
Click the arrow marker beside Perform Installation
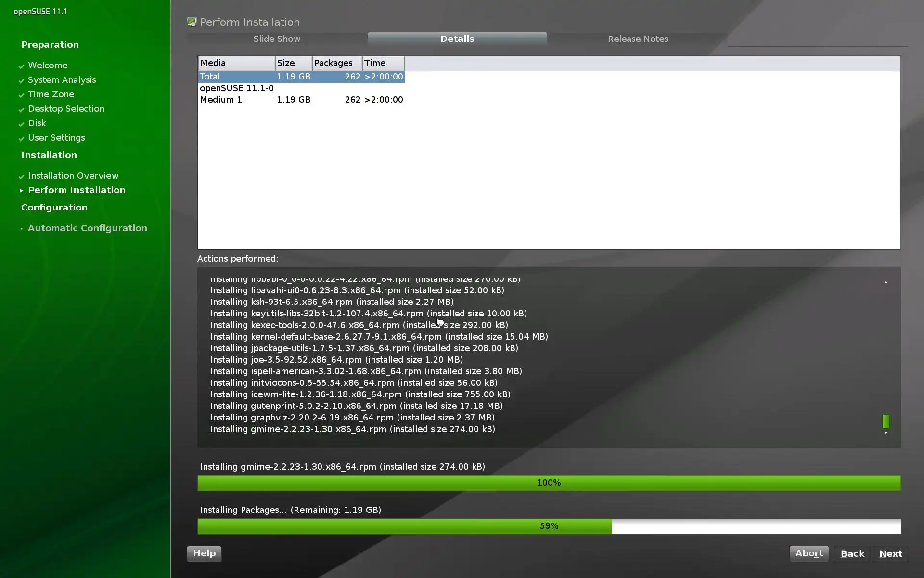(x=21, y=191)
